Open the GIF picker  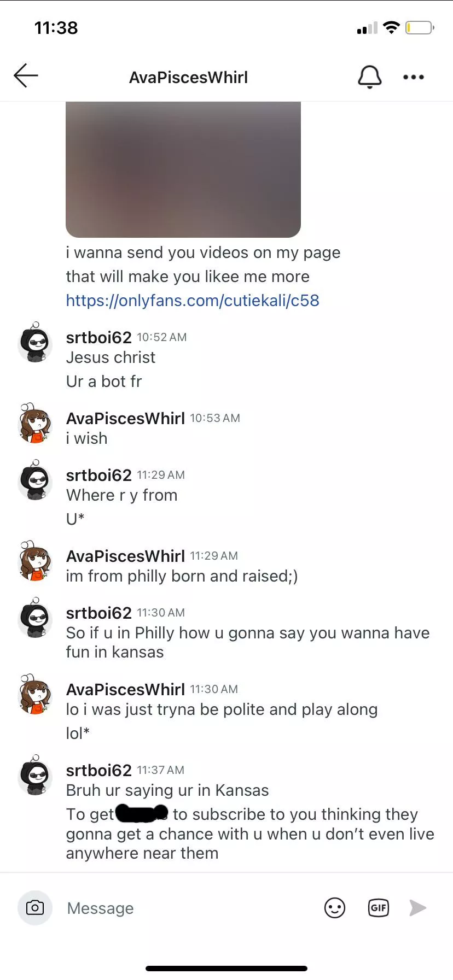click(378, 908)
